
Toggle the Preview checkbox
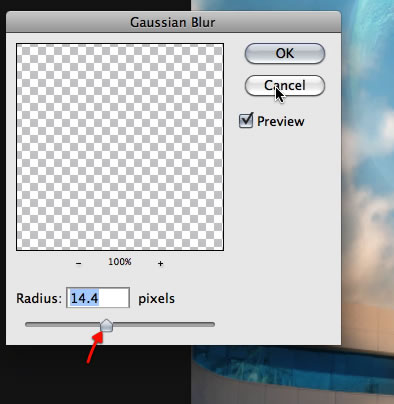(246, 120)
